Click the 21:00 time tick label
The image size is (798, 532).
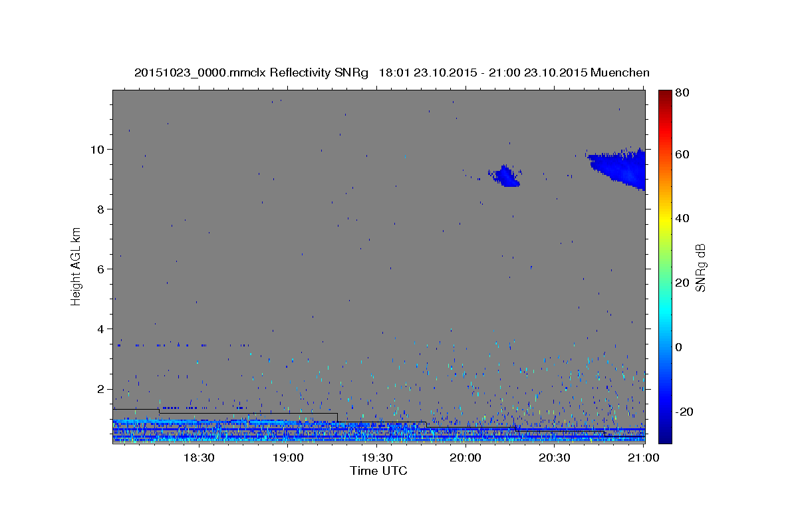pos(644,458)
